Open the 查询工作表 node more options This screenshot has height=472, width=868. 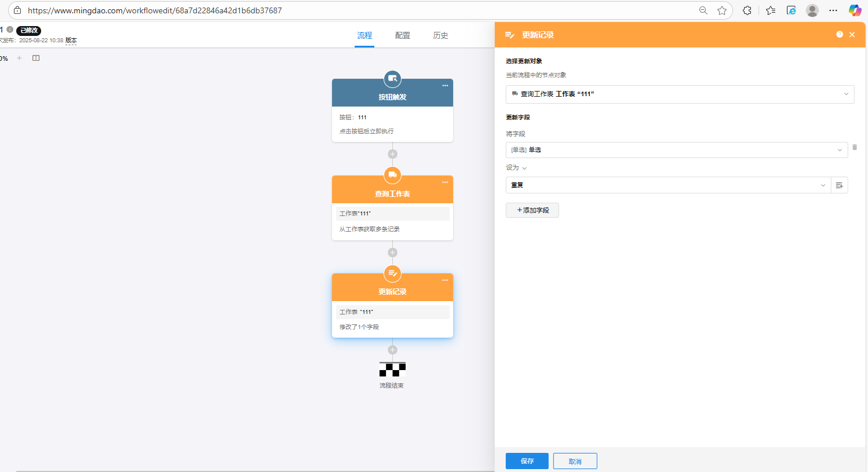tap(445, 182)
